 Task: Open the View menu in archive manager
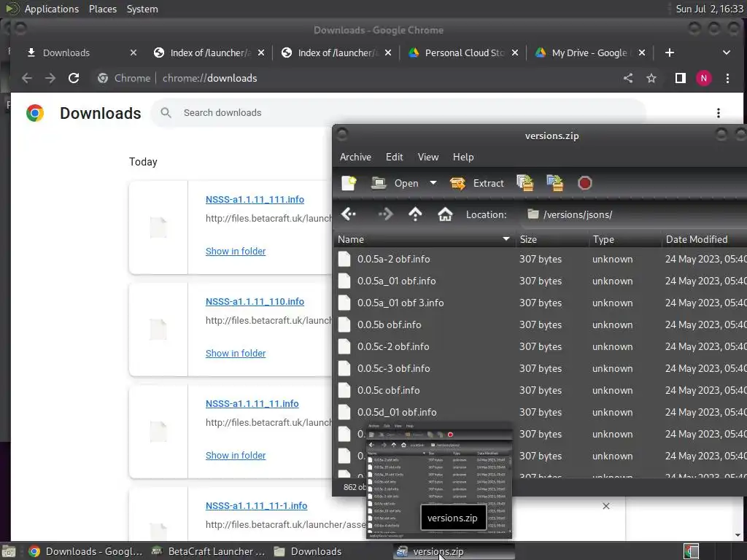[x=427, y=157]
